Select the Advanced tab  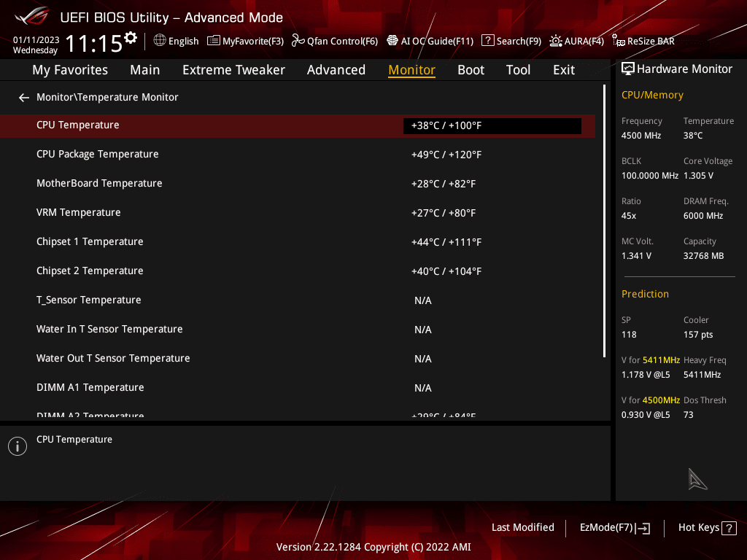[336, 70]
